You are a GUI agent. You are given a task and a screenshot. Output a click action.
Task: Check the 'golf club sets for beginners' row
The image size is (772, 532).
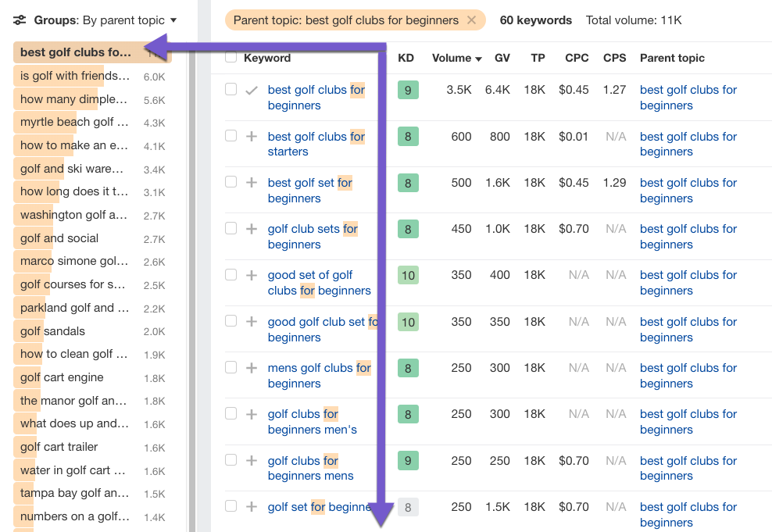tap(231, 228)
